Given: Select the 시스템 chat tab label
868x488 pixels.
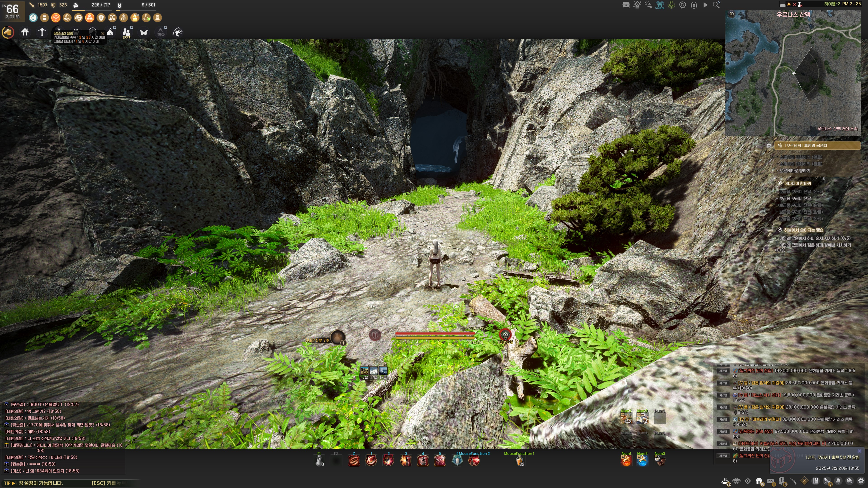Looking at the screenshot, I should click(x=723, y=371).
